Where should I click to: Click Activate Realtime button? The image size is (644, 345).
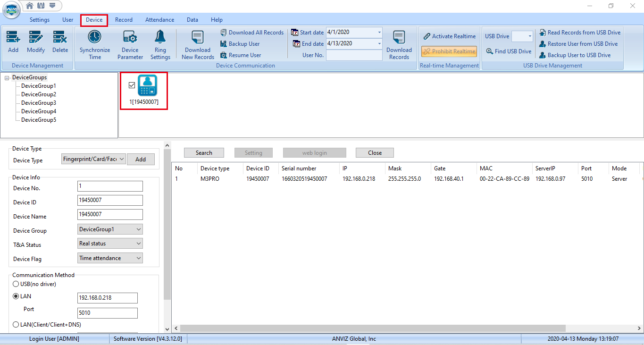[x=449, y=36]
